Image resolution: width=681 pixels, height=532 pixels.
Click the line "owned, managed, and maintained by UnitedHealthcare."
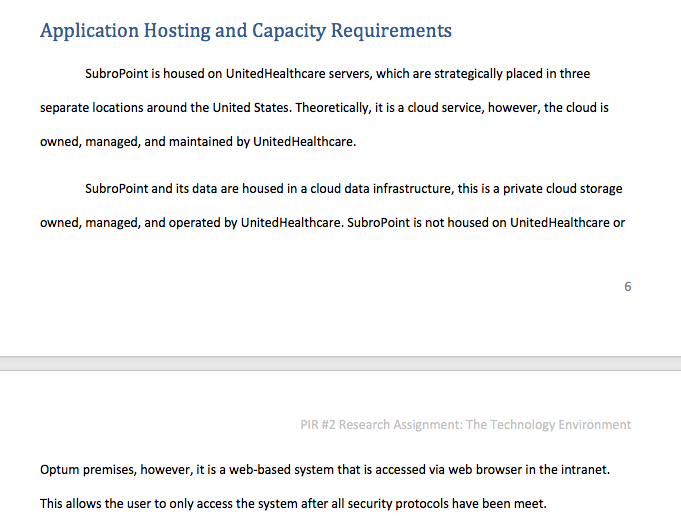[198, 142]
